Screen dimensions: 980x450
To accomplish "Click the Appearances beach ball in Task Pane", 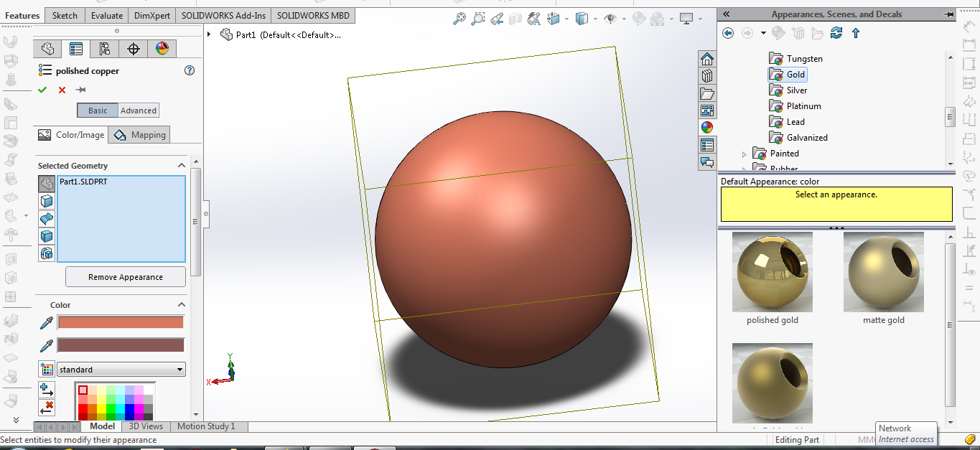I will coord(707,127).
